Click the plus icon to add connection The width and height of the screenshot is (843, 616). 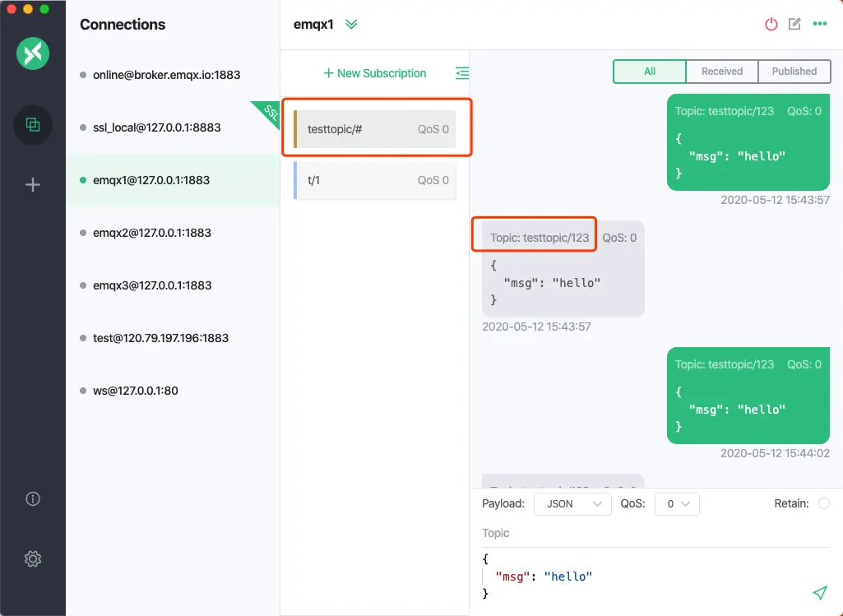[33, 185]
